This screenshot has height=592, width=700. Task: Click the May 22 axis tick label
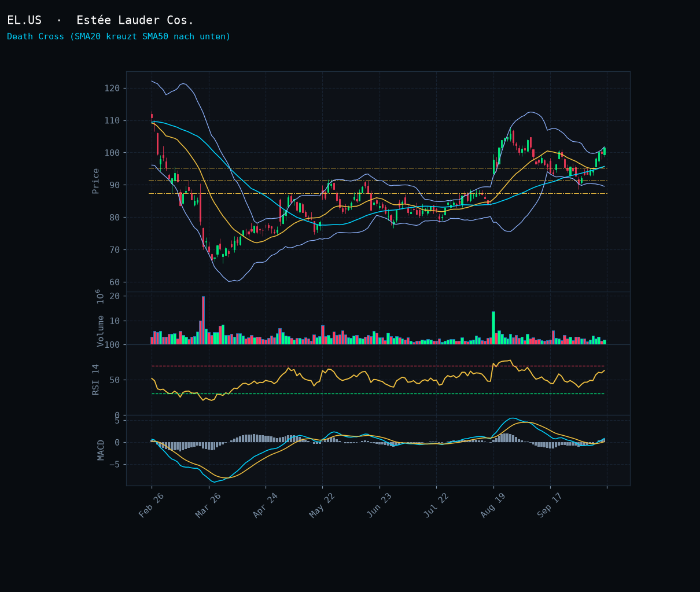click(x=322, y=506)
